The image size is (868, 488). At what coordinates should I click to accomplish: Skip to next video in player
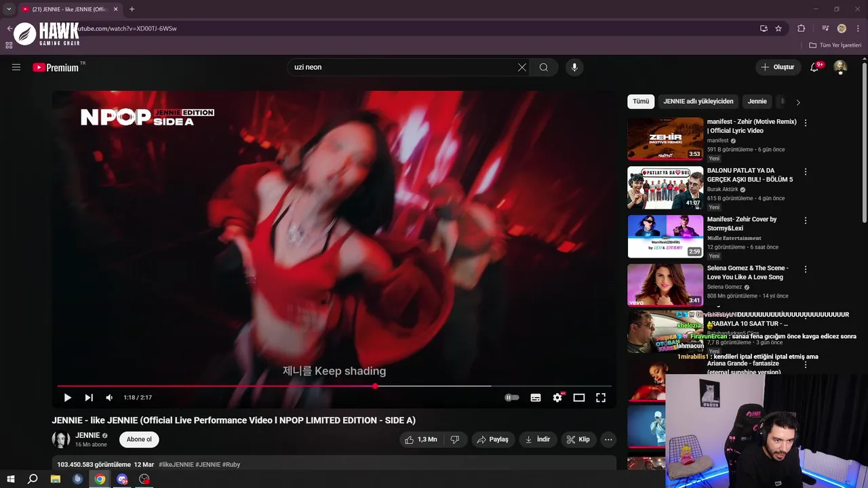coord(89,398)
